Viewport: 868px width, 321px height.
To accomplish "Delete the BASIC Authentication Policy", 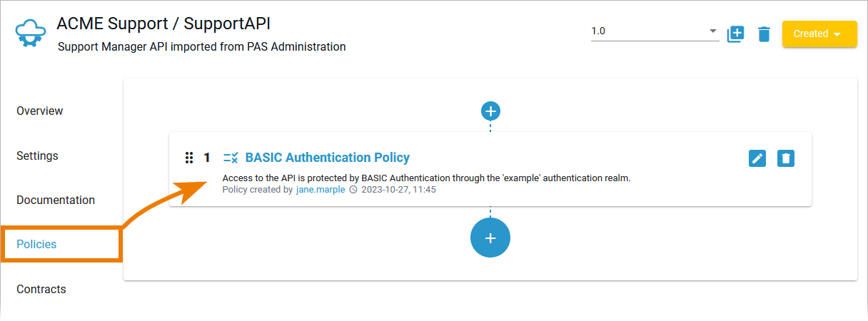I will click(786, 158).
